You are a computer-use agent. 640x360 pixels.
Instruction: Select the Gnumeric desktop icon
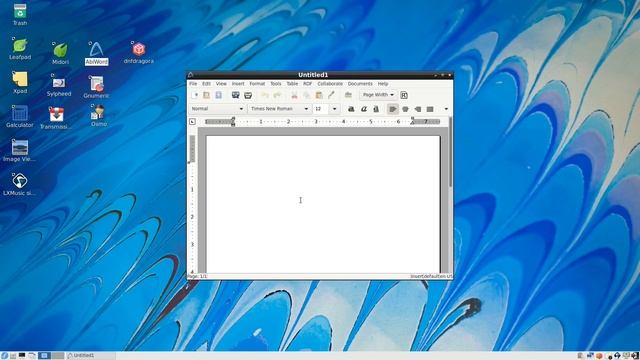point(96,87)
